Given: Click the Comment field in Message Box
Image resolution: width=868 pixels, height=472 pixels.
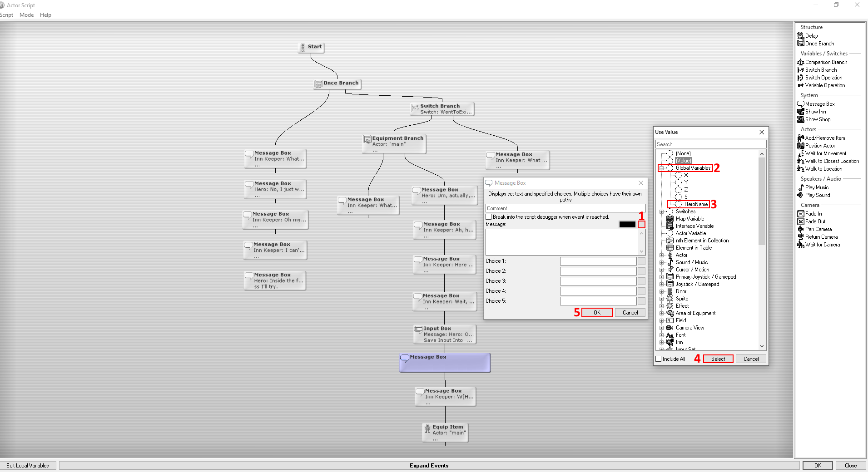Looking at the screenshot, I should pyautogui.click(x=565, y=208).
